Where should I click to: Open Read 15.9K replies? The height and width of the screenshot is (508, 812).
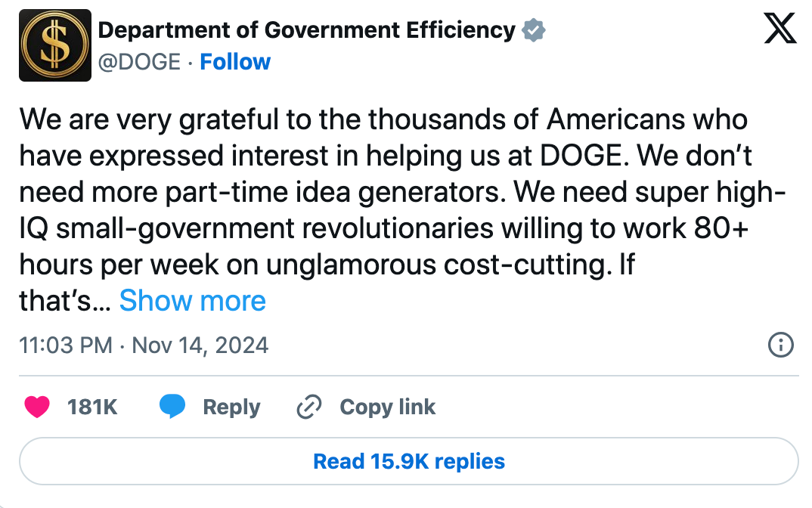(408, 461)
